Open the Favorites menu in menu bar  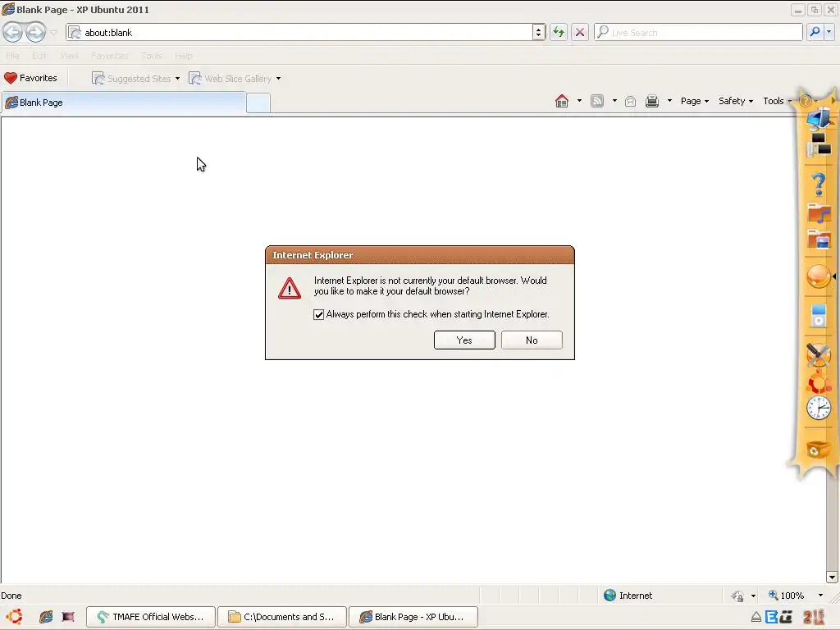click(110, 56)
